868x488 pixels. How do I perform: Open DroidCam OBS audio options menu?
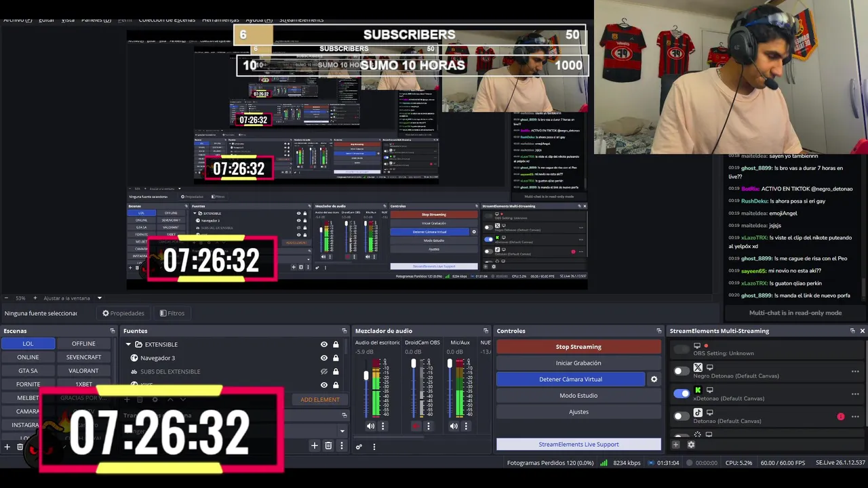click(x=428, y=426)
